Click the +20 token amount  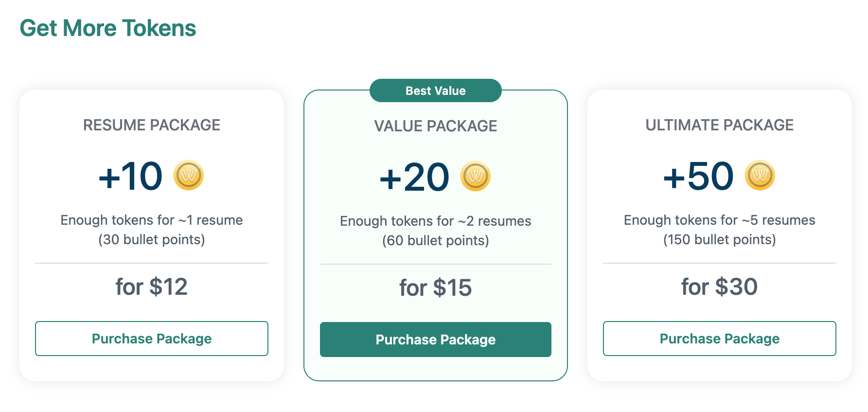pyautogui.click(x=414, y=177)
